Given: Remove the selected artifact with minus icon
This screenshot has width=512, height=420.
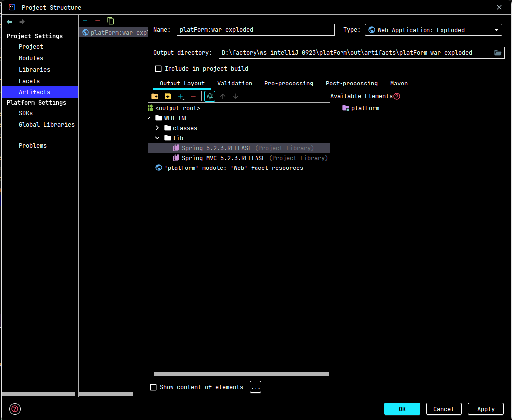Looking at the screenshot, I should tap(98, 21).
